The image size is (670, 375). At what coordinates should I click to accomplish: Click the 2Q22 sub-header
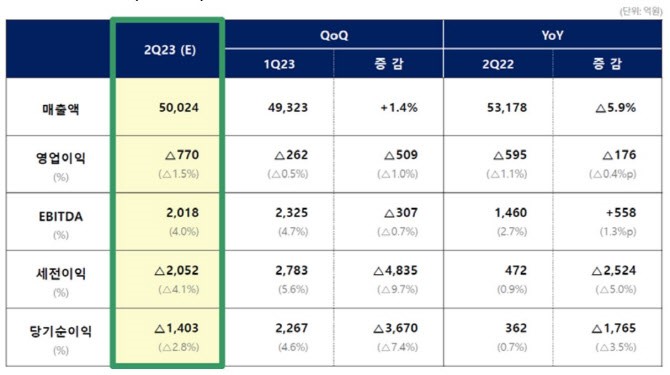(498, 64)
